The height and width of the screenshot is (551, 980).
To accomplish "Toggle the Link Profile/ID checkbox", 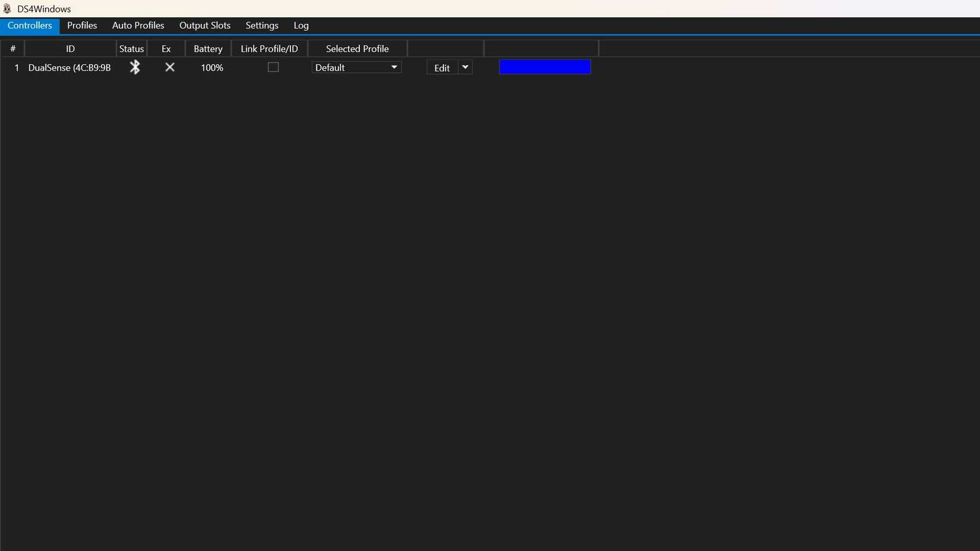I will tap(273, 67).
